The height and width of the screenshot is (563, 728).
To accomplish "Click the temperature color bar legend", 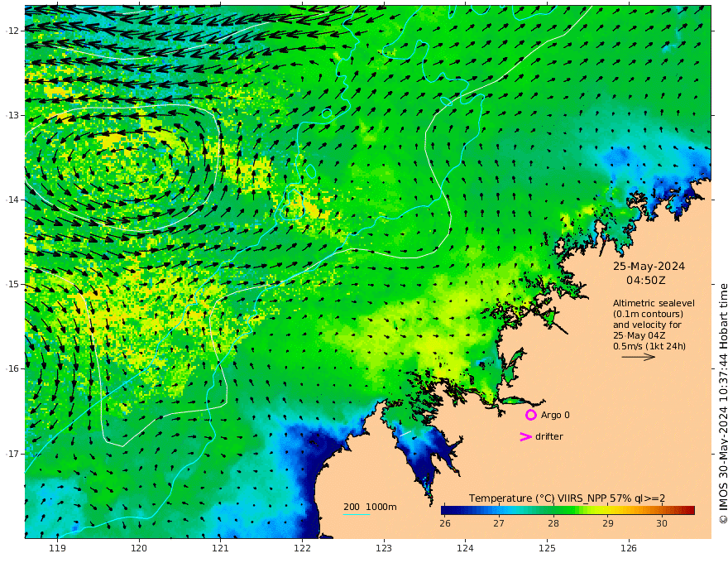I will [568, 510].
